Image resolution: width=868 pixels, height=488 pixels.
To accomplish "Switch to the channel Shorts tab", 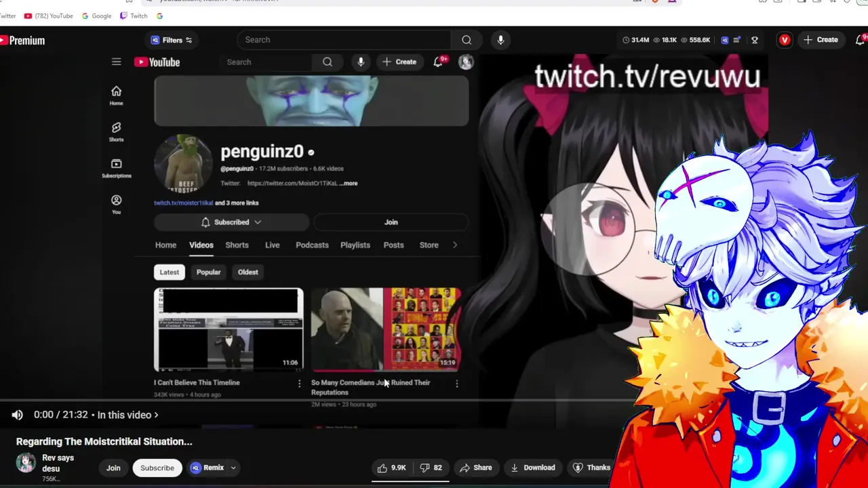I will pos(237,245).
